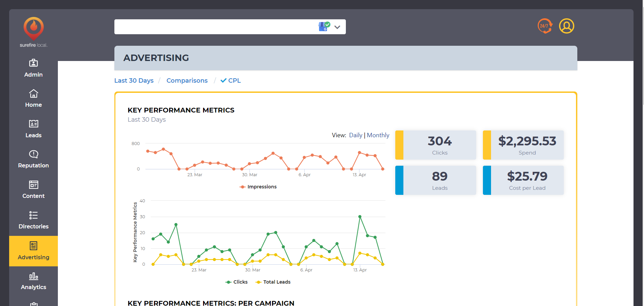Select Home menu label

pyautogui.click(x=34, y=105)
